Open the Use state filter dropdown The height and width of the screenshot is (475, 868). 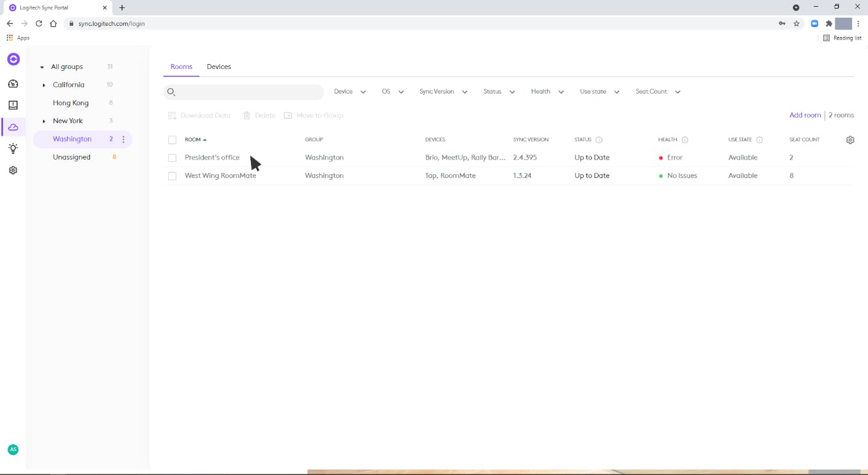599,92
